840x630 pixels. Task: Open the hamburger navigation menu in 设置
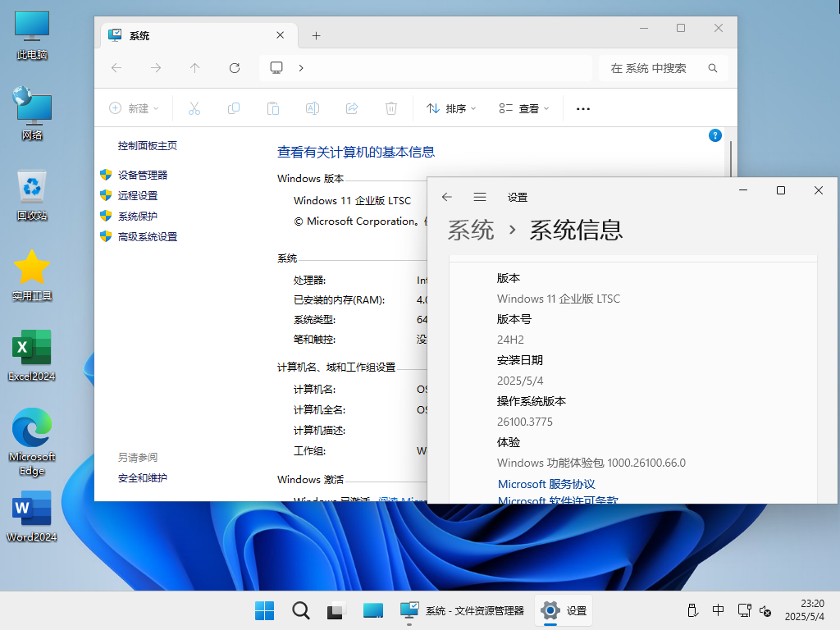point(480,197)
